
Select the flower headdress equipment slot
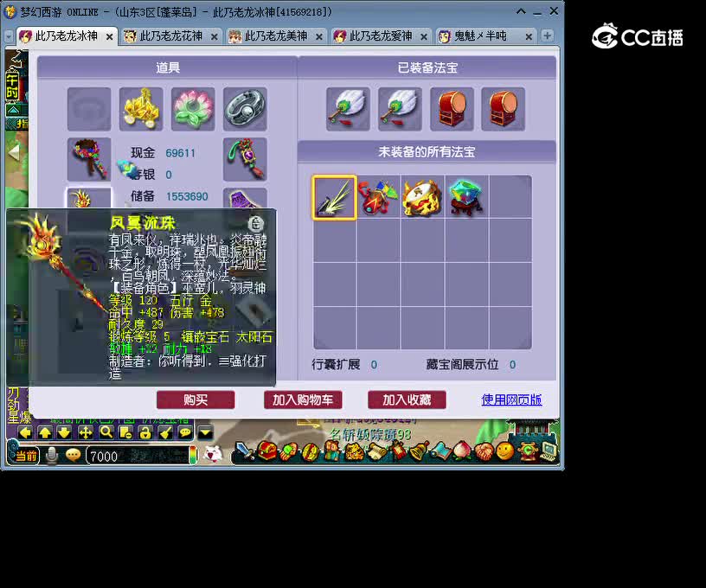[89, 159]
